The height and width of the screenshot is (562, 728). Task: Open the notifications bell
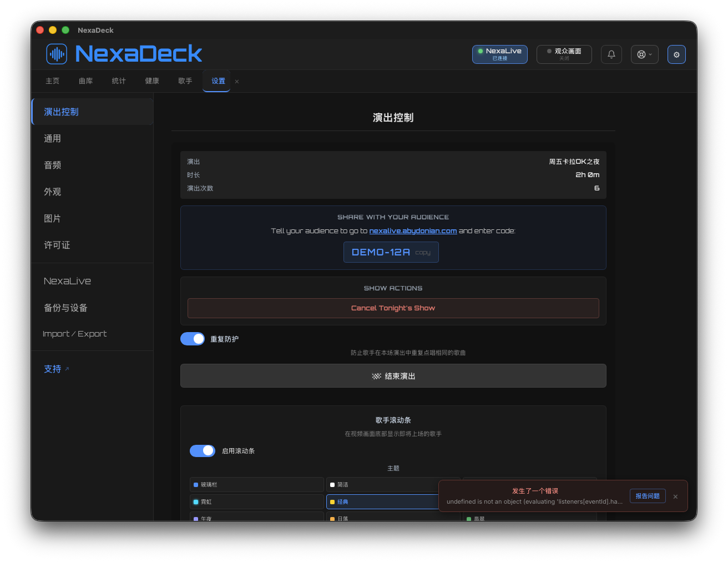611,54
